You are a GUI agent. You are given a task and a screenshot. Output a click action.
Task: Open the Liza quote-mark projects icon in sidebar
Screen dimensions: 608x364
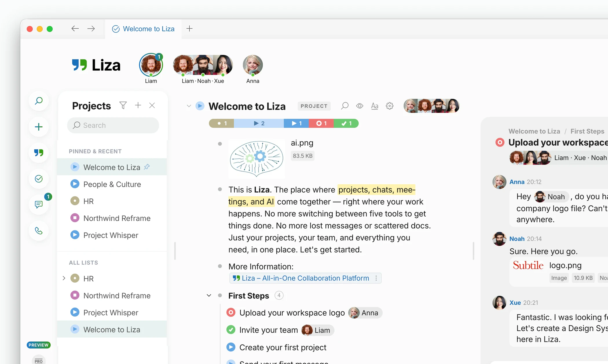point(39,153)
